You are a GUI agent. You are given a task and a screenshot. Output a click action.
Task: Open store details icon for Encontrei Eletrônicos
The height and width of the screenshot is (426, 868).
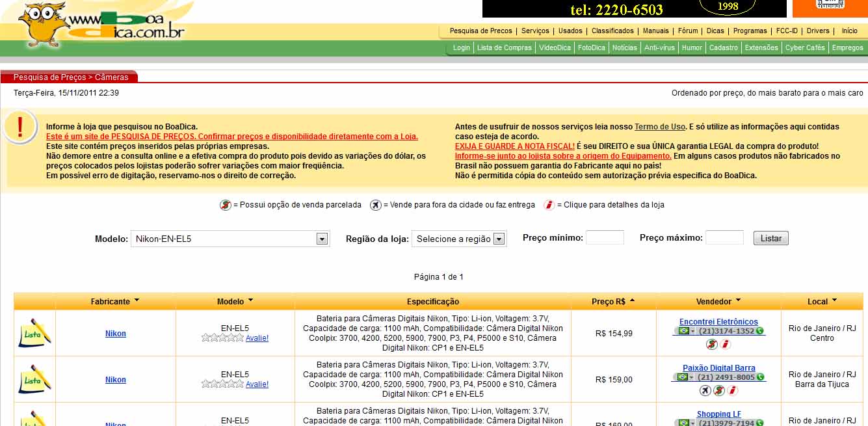pos(726,344)
